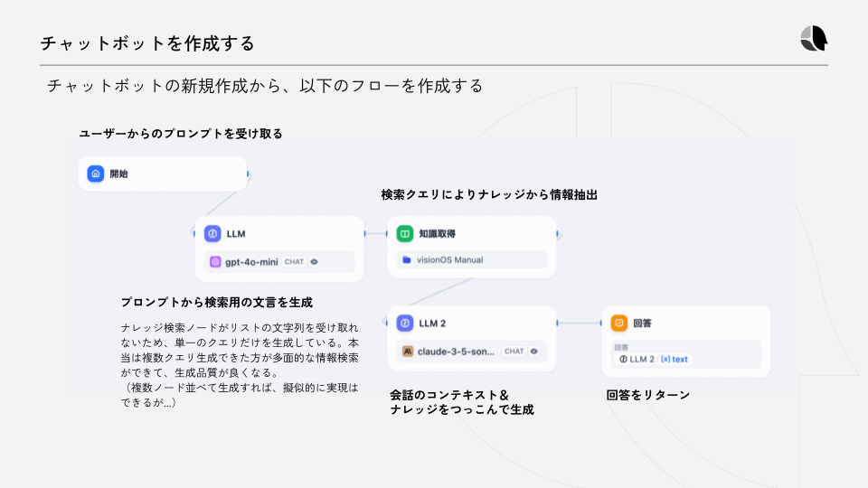Open the gpt-4o-mini model selector
The width and height of the screenshot is (868, 488).
[279, 262]
